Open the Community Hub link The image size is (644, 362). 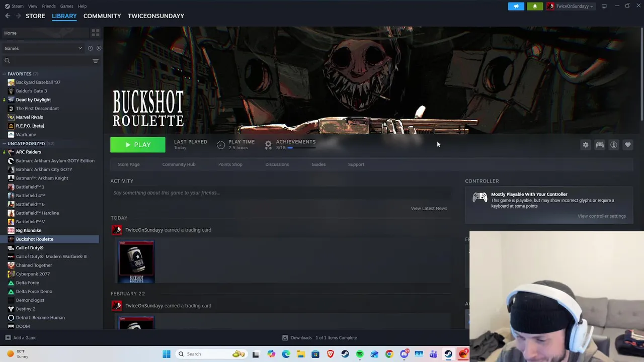(x=179, y=164)
